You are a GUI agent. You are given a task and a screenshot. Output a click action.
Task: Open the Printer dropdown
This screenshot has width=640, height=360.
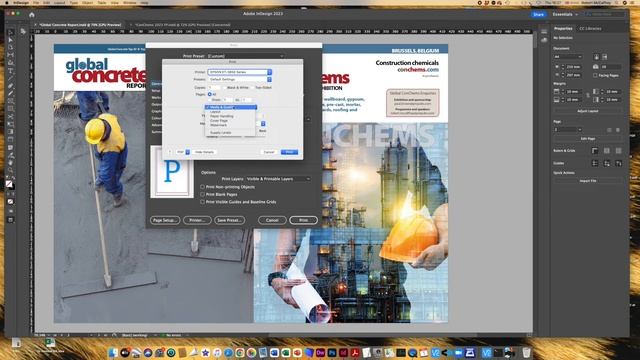(240, 72)
